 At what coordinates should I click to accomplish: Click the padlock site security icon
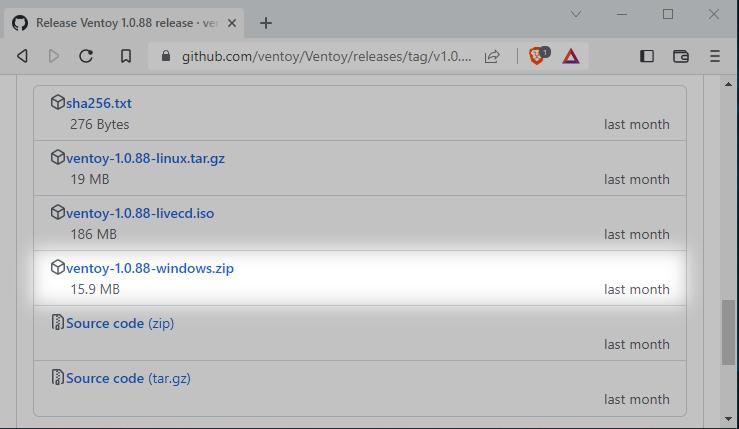point(165,56)
